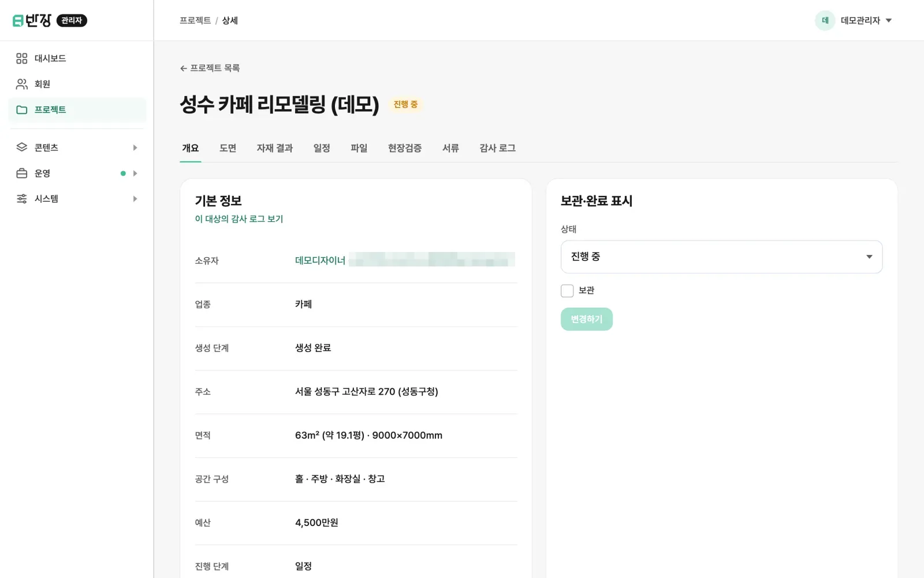Click the 데모디자이너 owner link
Viewport: 924px width, 578px height.
pos(320,261)
